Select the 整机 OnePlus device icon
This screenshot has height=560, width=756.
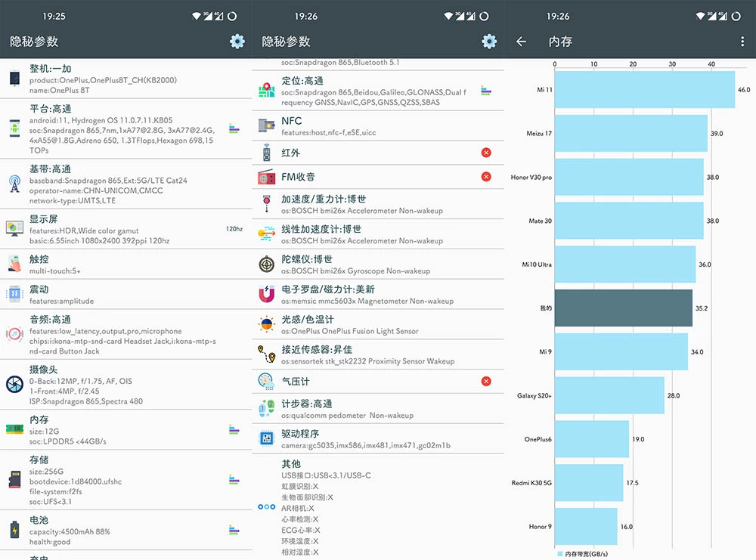[13, 79]
